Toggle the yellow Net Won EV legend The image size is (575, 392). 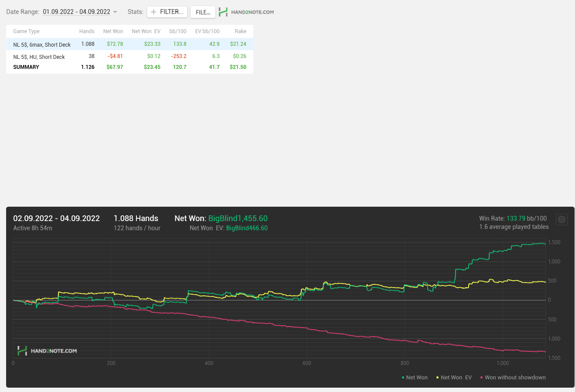click(x=454, y=378)
